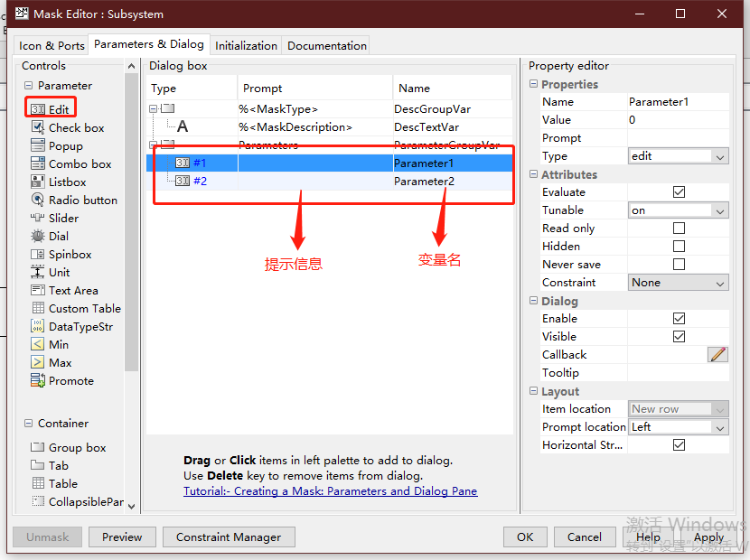Collapse the Properties section

[533, 84]
